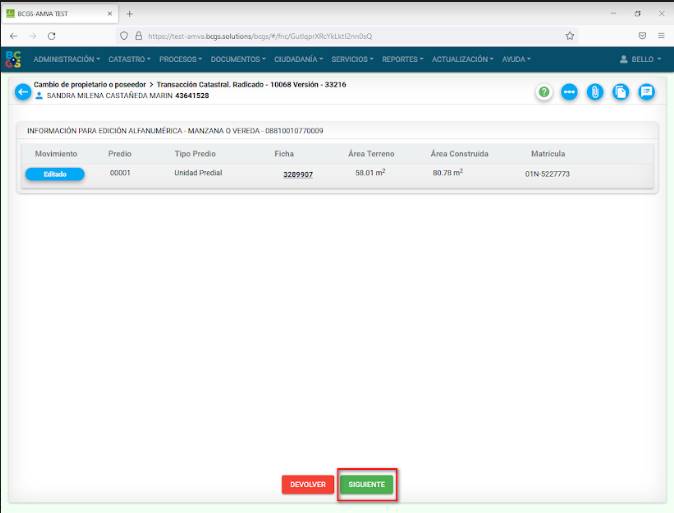Expand the BELLO user dropdown
This screenshot has width=674, height=513.
point(641,60)
